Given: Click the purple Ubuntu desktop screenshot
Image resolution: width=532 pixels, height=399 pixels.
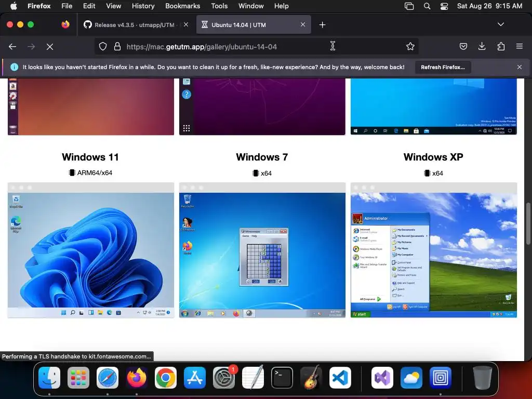Looking at the screenshot, I should [x=262, y=107].
